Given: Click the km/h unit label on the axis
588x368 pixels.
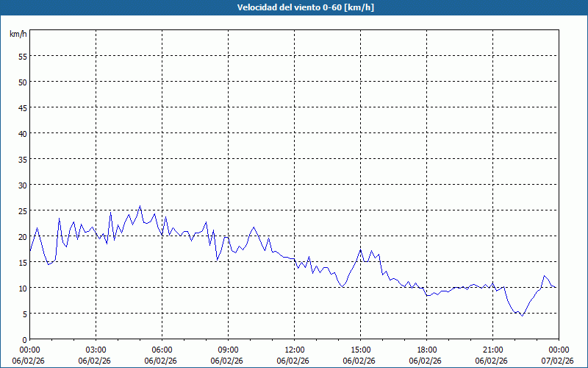Looking at the screenshot, I should coord(18,35).
